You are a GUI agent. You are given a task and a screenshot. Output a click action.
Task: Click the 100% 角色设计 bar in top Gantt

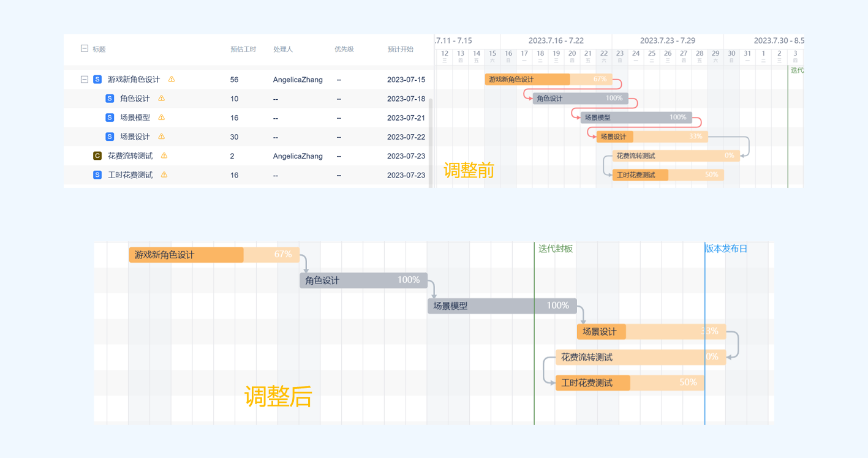coord(581,98)
